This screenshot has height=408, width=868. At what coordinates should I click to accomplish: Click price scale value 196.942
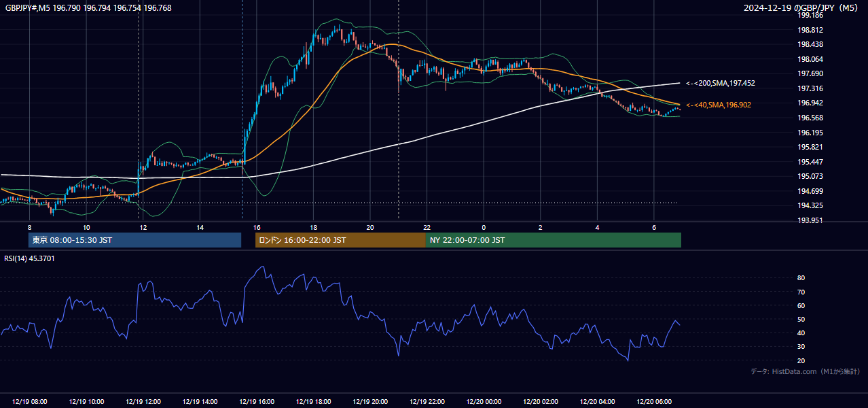coord(812,103)
